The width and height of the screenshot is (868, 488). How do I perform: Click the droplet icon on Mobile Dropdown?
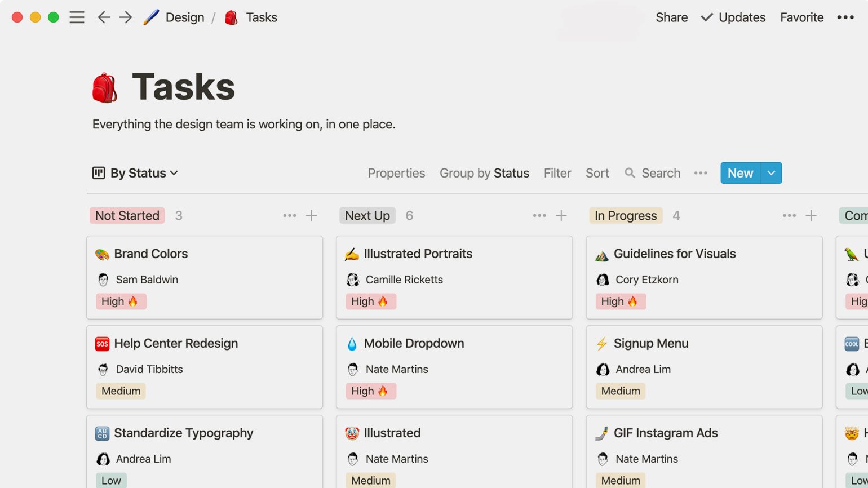352,344
